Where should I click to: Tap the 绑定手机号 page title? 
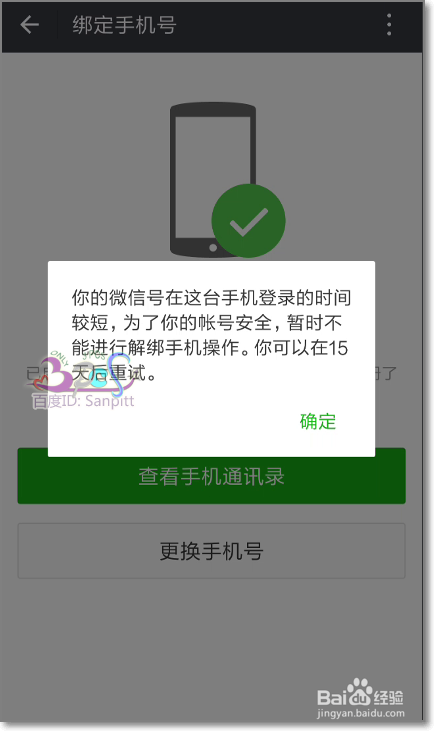pos(124,25)
